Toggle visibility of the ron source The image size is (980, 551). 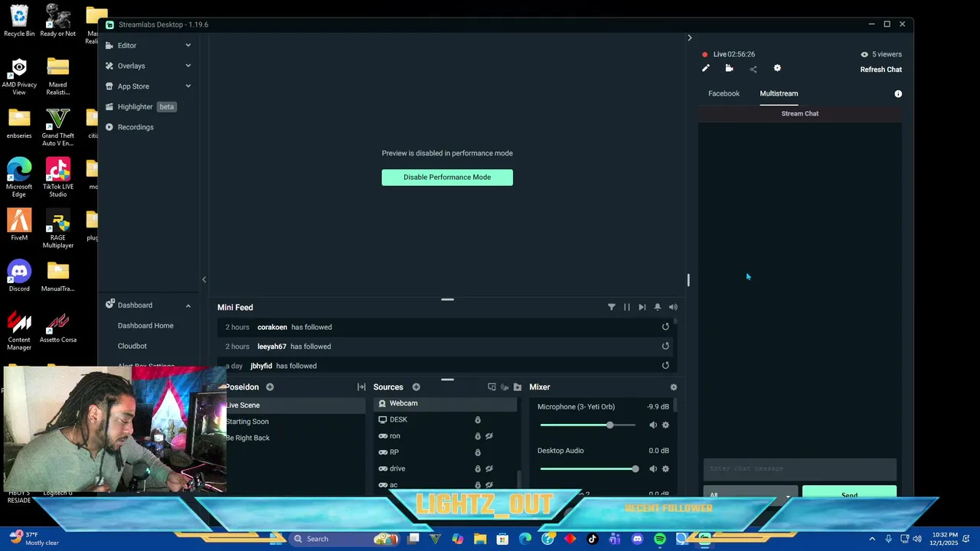(x=489, y=436)
